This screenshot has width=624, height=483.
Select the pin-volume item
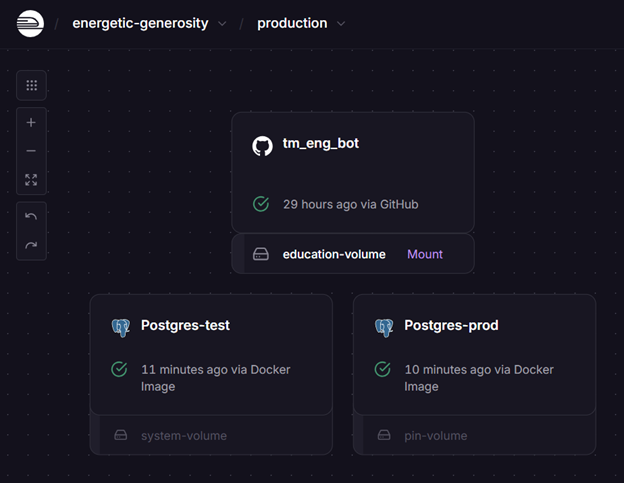tap(435, 436)
